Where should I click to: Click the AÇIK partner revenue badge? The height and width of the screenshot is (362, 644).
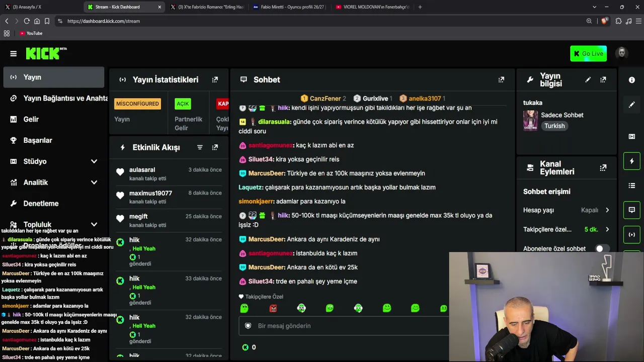click(183, 104)
